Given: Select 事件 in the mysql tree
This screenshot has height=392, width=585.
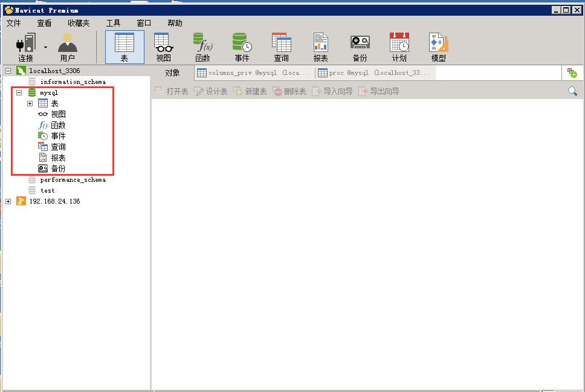Looking at the screenshot, I should 58,136.
